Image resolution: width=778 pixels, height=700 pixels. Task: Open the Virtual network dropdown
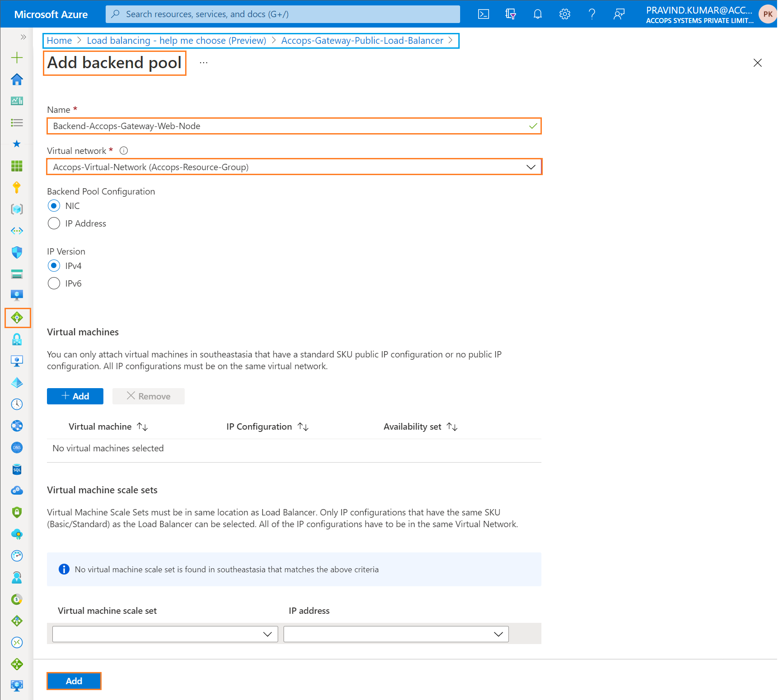294,167
